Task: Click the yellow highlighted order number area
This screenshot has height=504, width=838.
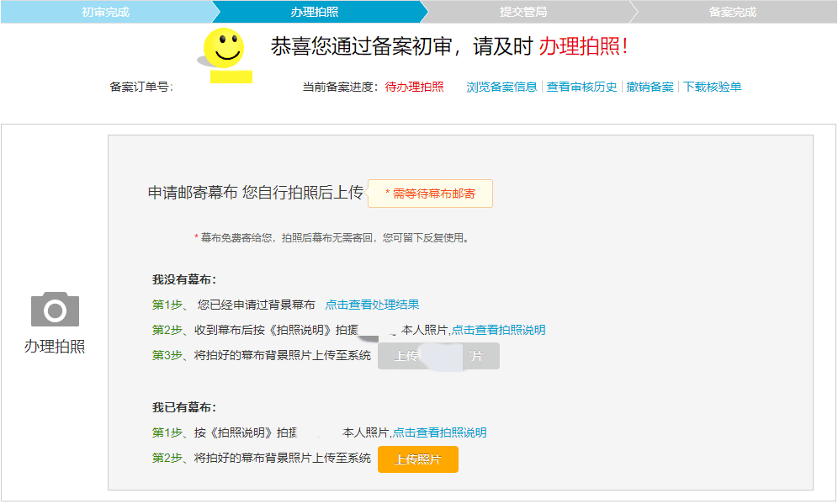Action: tap(231, 77)
